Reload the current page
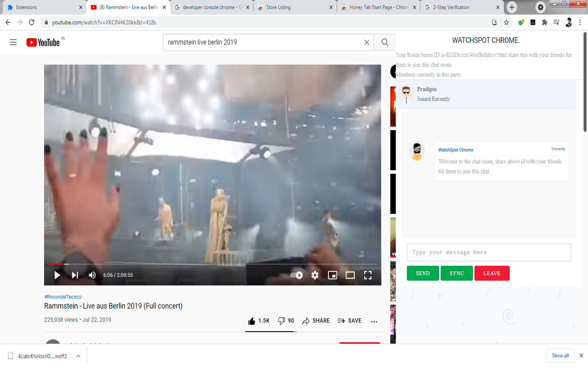Viewport: 588px width, 368px height. pos(32,22)
